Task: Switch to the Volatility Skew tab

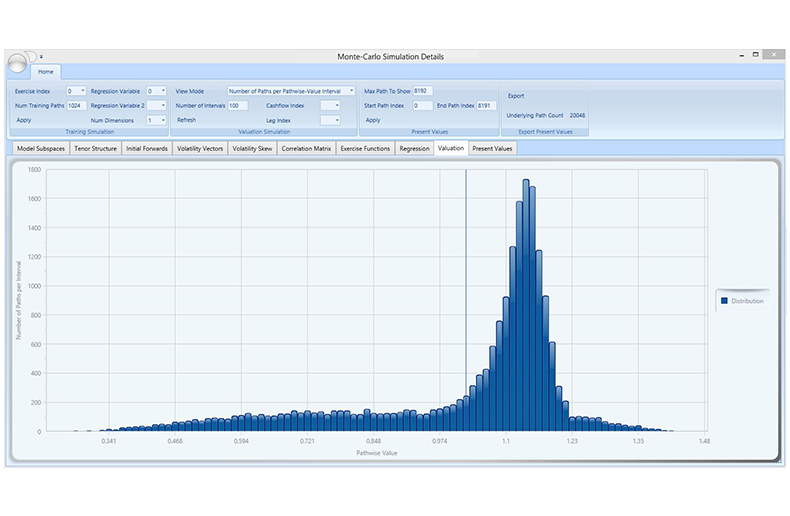Action: (x=252, y=149)
